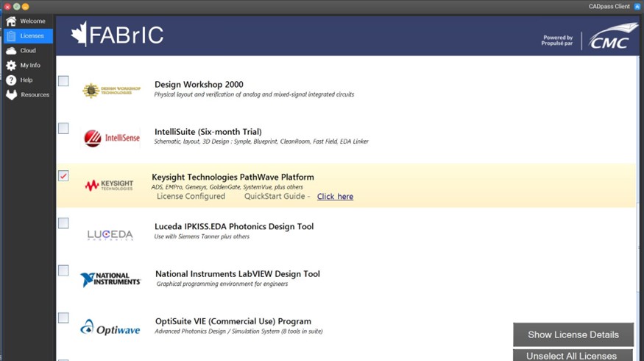This screenshot has height=361, width=644.
Task: Open the Resources section
Action: 29,95
